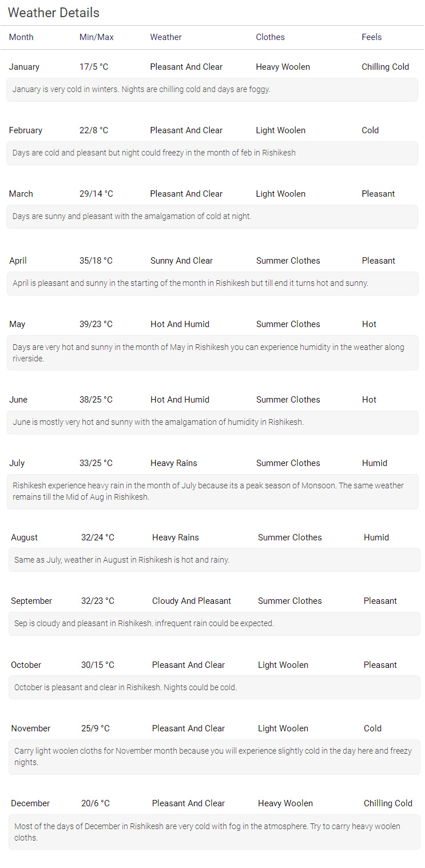Click January's Heavy Woolen clothes entry
Image resolution: width=425 pixels, height=868 pixels.
pos(283,67)
